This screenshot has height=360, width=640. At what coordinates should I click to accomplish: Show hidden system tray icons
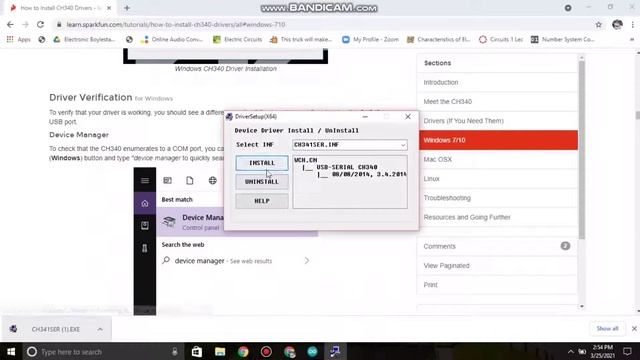tap(571, 351)
